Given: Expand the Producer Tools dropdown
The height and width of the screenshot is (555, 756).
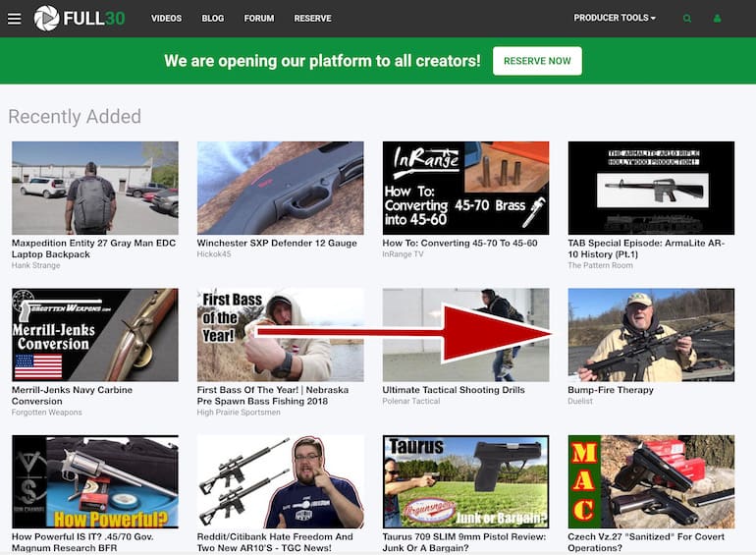Looking at the screenshot, I should pos(615,18).
